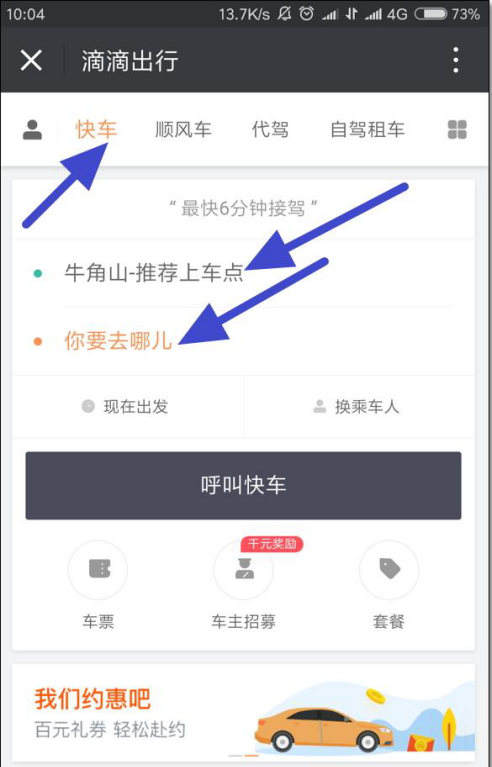The image size is (492, 767).
Task: Switch to the 顺风车 tab
Action: pos(183,130)
